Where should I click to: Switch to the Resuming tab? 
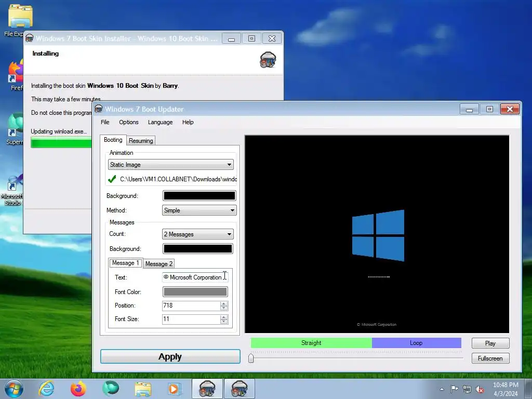point(141,141)
